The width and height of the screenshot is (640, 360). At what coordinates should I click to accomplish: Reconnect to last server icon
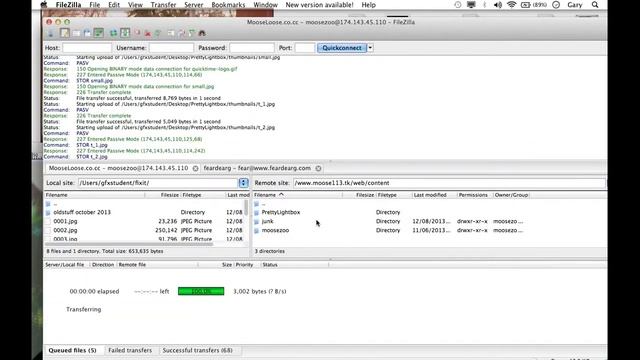pos(158,33)
